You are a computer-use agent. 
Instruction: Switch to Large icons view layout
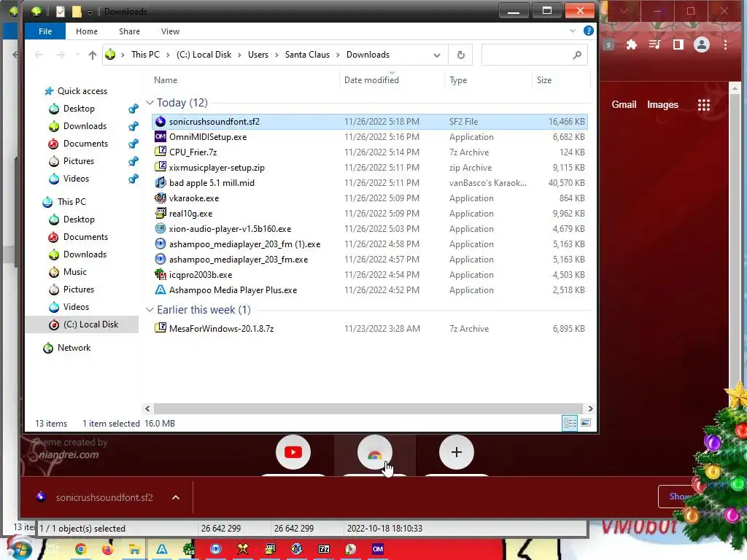586,423
